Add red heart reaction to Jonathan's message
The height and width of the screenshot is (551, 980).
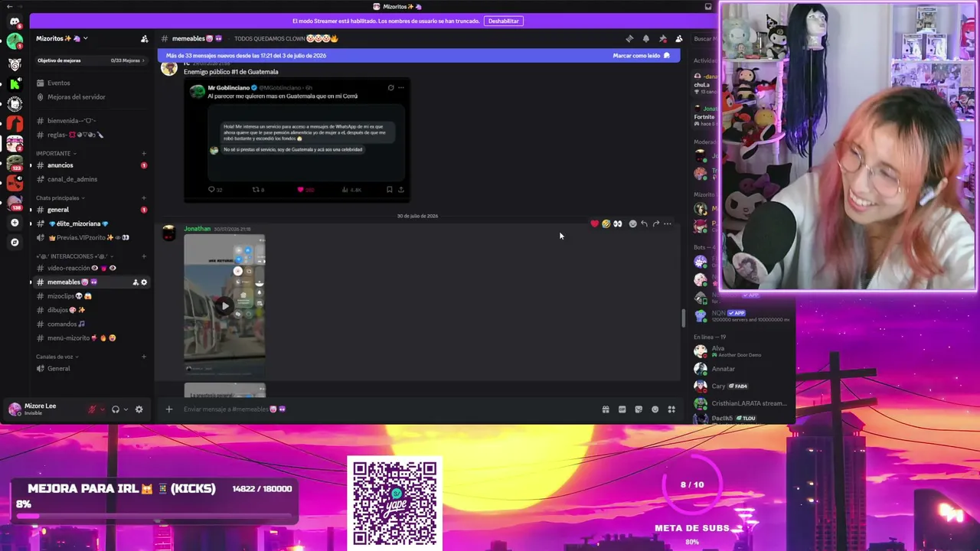tap(594, 223)
